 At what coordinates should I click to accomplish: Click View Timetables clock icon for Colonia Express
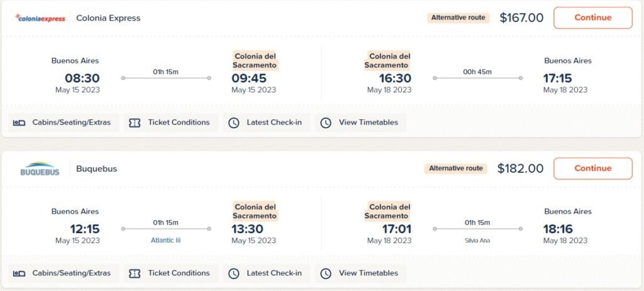coord(326,123)
